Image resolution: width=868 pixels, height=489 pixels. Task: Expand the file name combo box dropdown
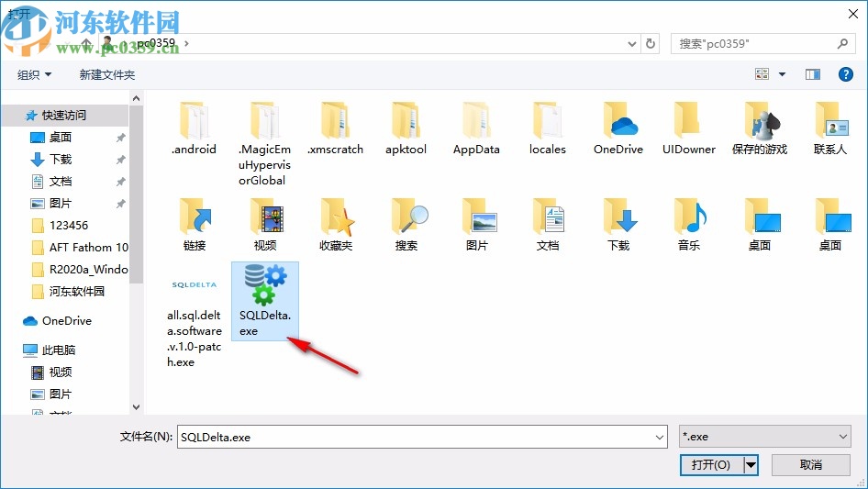(660, 437)
